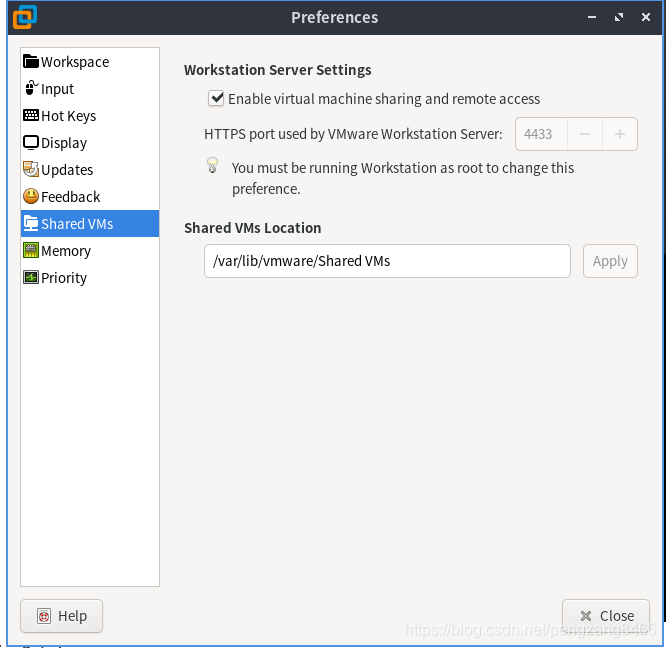Select Shared VMs category
Image resolution: width=666 pixels, height=648 pixels.
pyautogui.click(x=90, y=224)
